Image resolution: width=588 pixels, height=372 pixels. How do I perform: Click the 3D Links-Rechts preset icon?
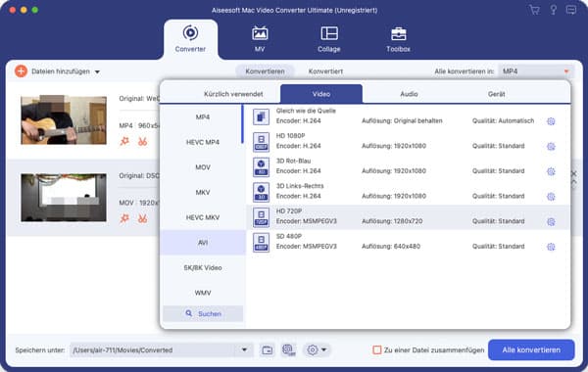(261, 192)
